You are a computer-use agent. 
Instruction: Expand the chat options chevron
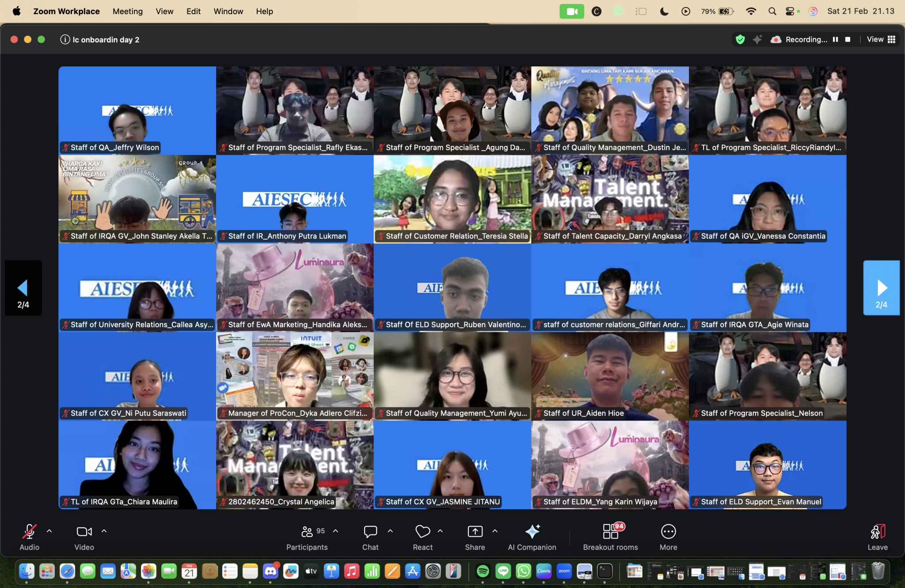pos(390,531)
